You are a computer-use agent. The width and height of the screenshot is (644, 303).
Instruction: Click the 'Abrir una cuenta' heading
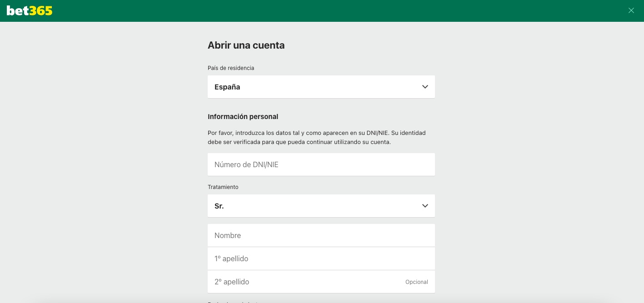tap(246, 45)
